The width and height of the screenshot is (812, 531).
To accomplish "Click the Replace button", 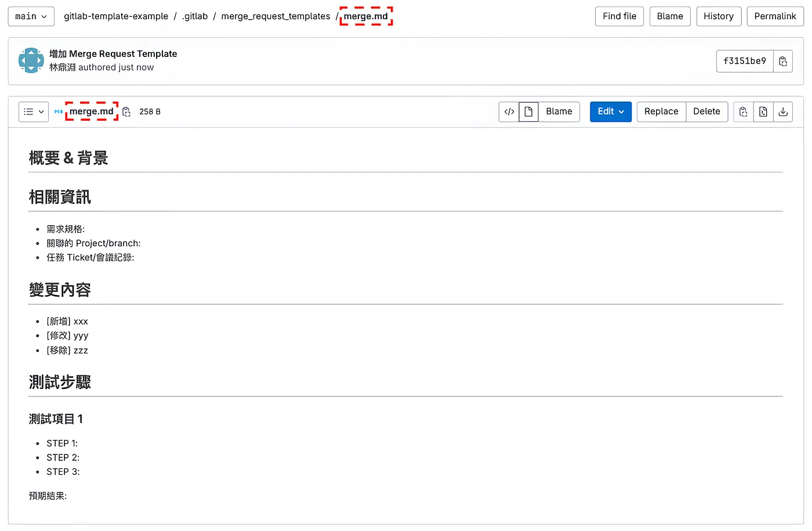I will point(661,111).
